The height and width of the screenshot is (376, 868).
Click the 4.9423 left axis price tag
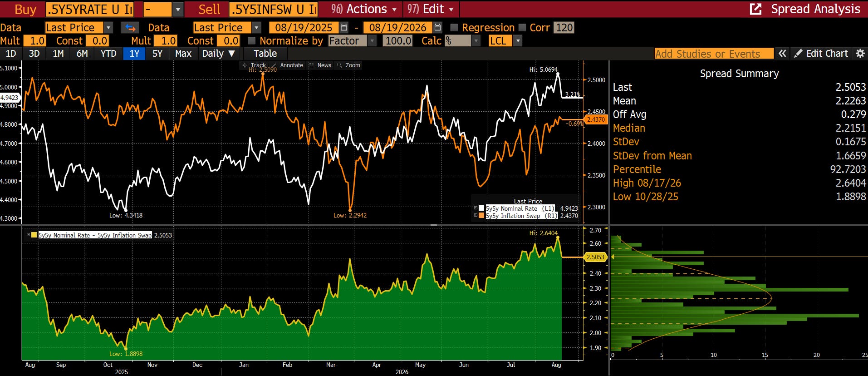[10, 98]
